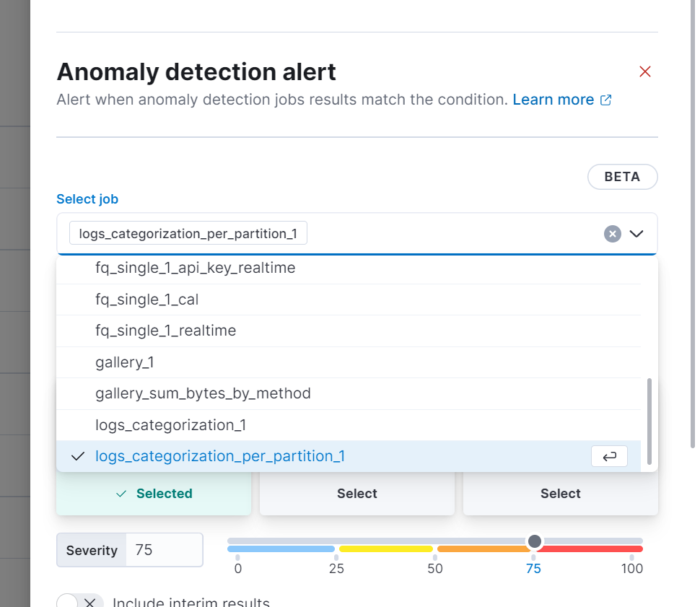Choose logs_categorization_1 from the list

click(x=170, y=425)
